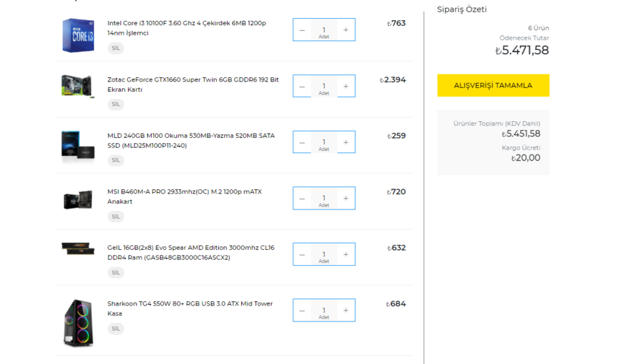This screenshot has height=364, width=627.
Task: Delete the Zotac GeForce card from cart
Action: tap(116, 104)
